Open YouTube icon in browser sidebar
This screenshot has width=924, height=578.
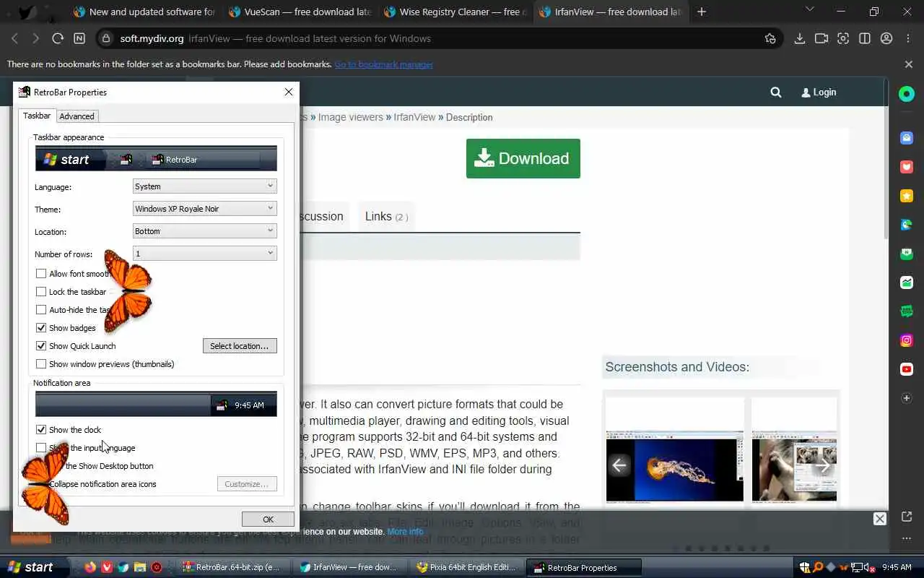907,369
